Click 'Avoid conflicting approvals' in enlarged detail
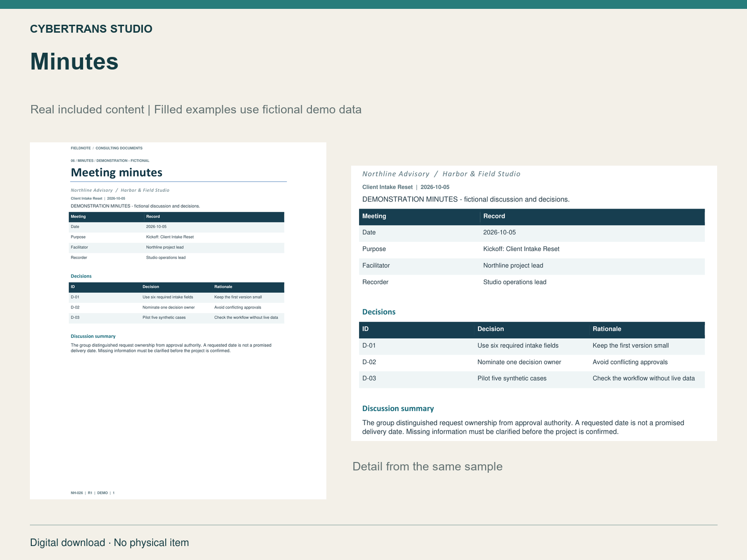The image size is (747, 560). click(x=630, y=362)
